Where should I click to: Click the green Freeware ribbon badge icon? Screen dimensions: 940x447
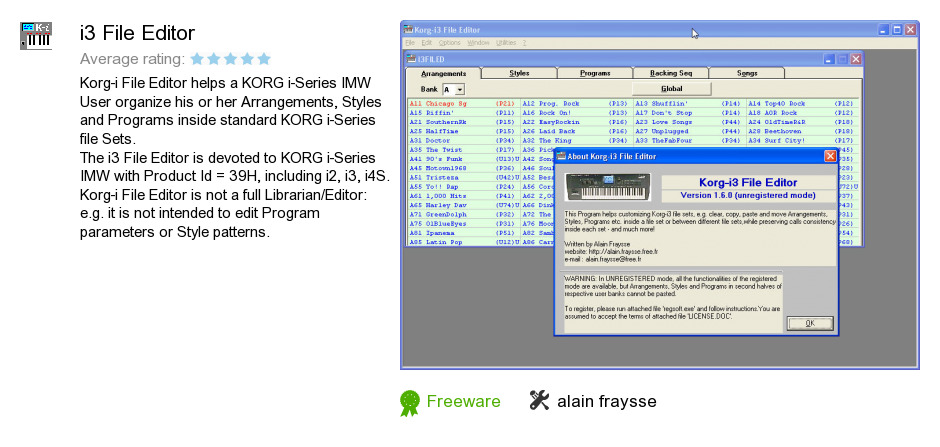pyautogui.click(x=410, y=403)
